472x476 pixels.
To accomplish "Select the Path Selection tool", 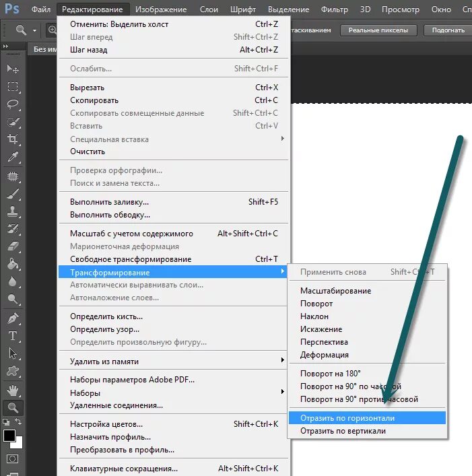I will [x=12, y=353].
